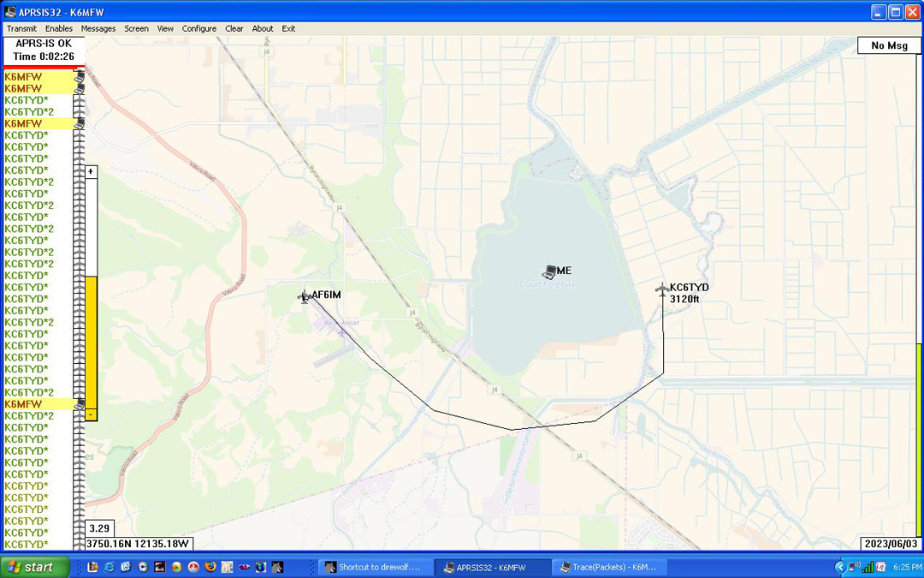Viewport: 924px width, 578px height.
Task: Open the Screen menu
Action: click(136, 28)
